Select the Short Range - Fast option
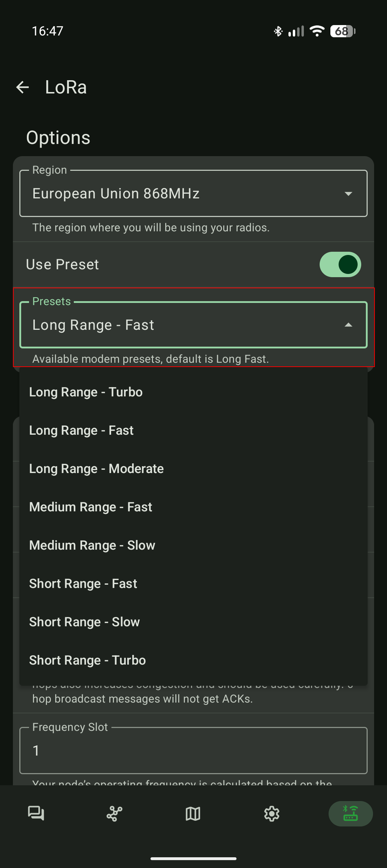This screenshot has height=868, width=387. pyautogui.click(x=83, y=583)
